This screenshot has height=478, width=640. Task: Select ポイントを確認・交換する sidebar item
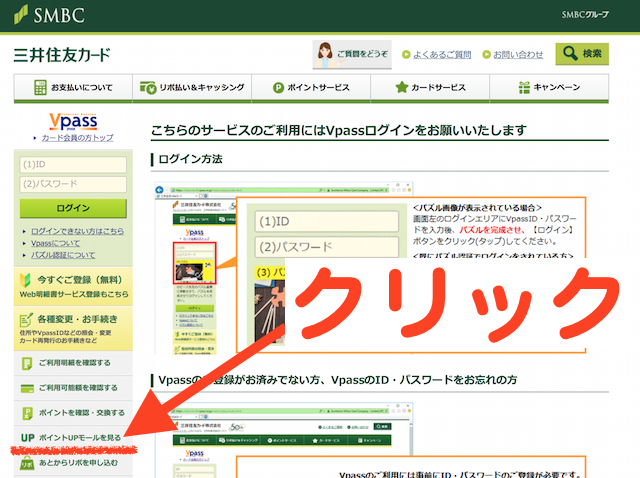(x=73, y=413)
